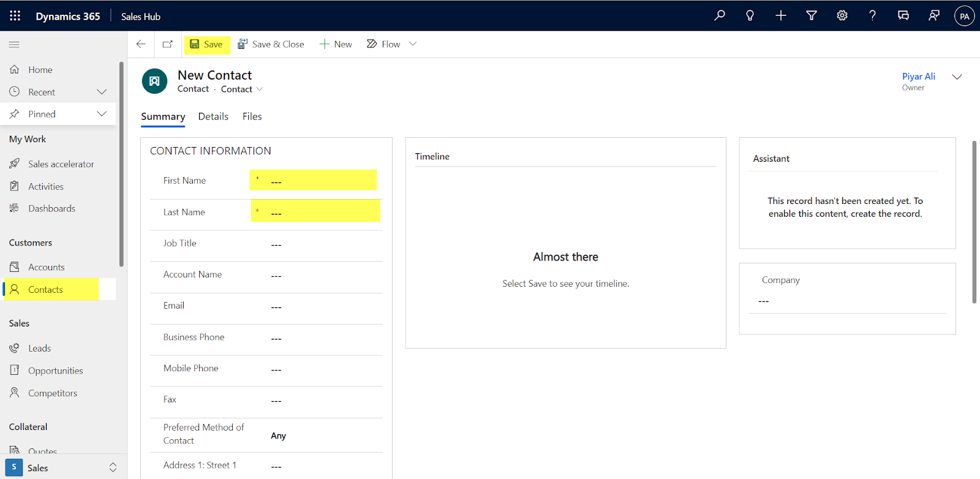Click the Business Phone field
980x479 pixels.
(325, 338)
